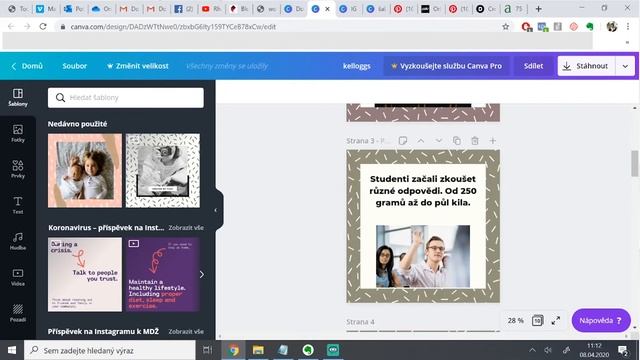Screen dimensions: 640x360
Task: Open Chrome from the Windows taskbar
Action: click(x=234, y=350)
